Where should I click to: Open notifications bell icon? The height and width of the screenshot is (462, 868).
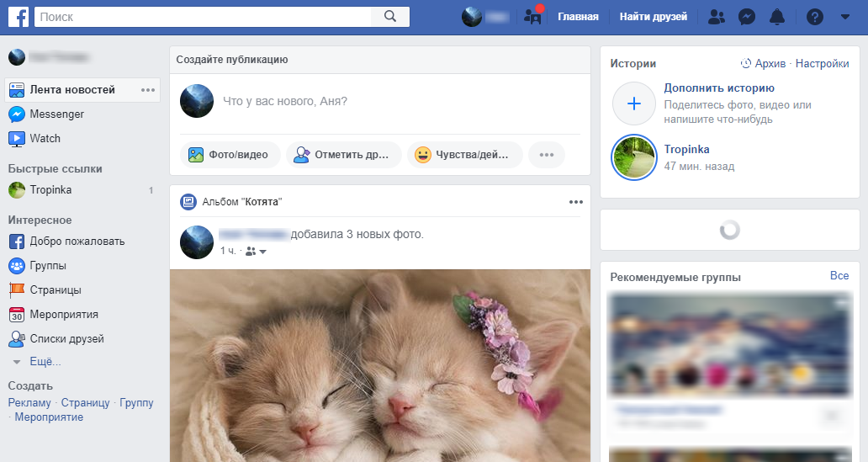(777, 17)
